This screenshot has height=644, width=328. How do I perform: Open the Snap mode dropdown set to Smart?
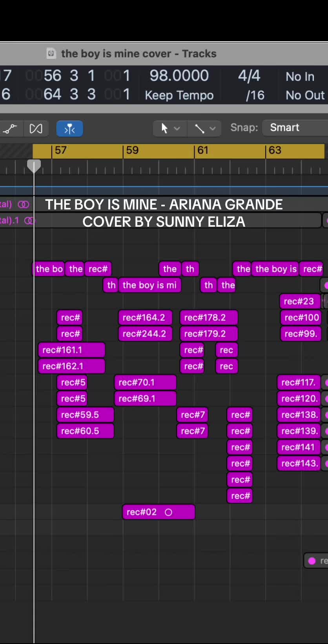coord(295,127)
